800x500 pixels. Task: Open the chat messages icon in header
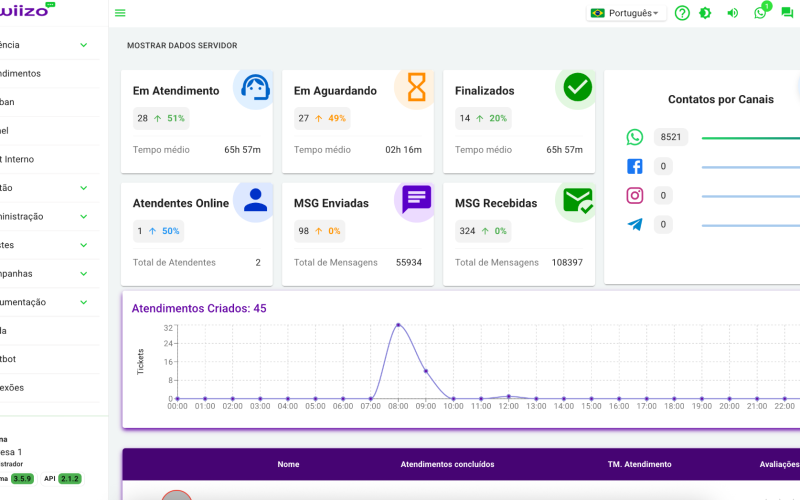[x=787, y=13]
